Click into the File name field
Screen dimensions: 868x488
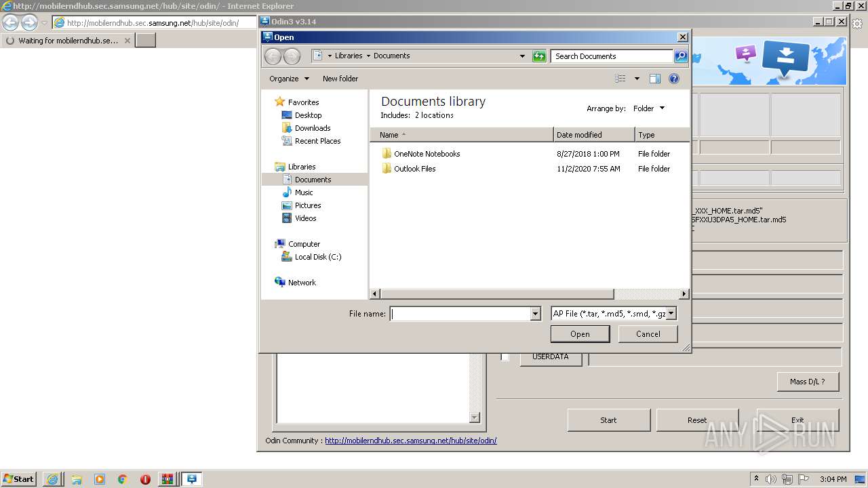(460, 314)
